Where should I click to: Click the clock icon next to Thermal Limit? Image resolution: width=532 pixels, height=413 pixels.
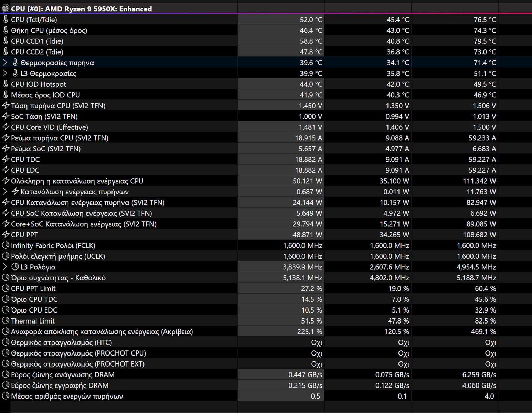(6, 321)
